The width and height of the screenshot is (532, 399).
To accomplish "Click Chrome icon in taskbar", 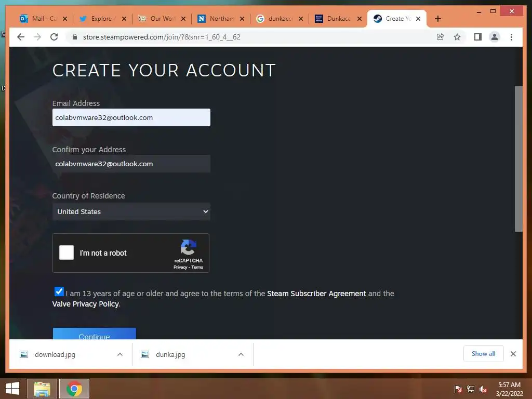I will click(x=74, y=389).
